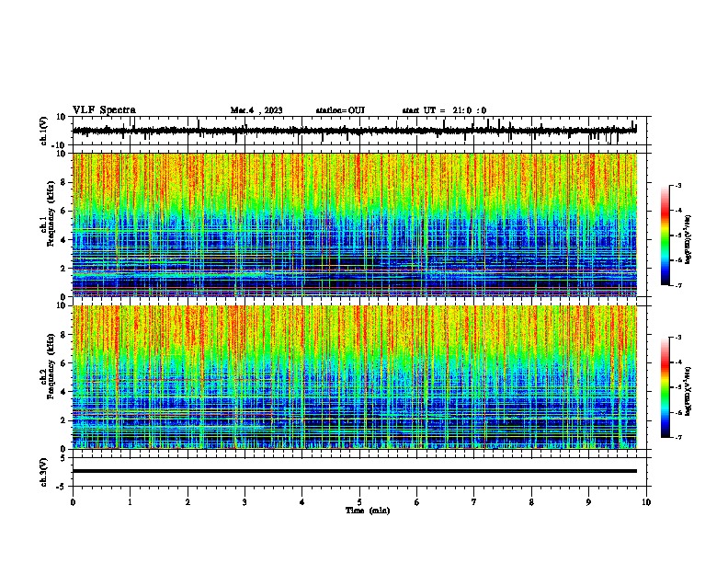Viewport: 728px width, 563px height.
Task: Select the ch.1 spectrogram color bar
Action: [665, 236]
